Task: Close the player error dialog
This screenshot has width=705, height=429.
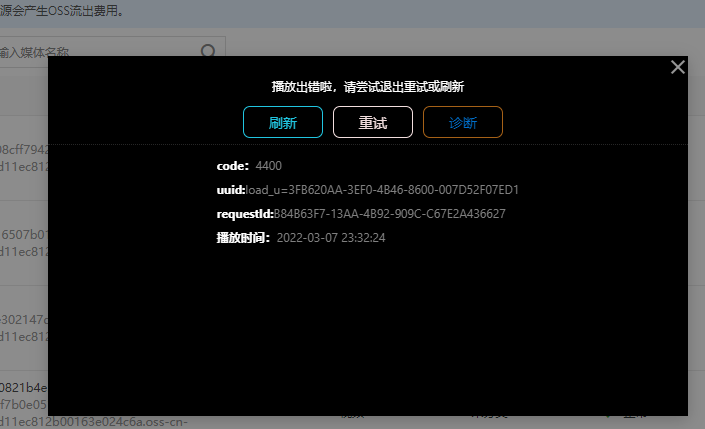Action: click(678, 67)
